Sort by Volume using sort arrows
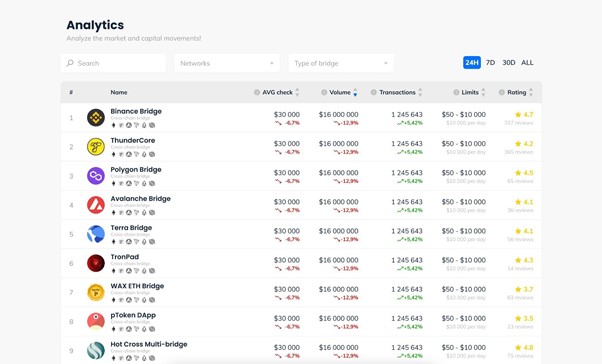This screenshot has width=602, height=364. coord(355,92)
